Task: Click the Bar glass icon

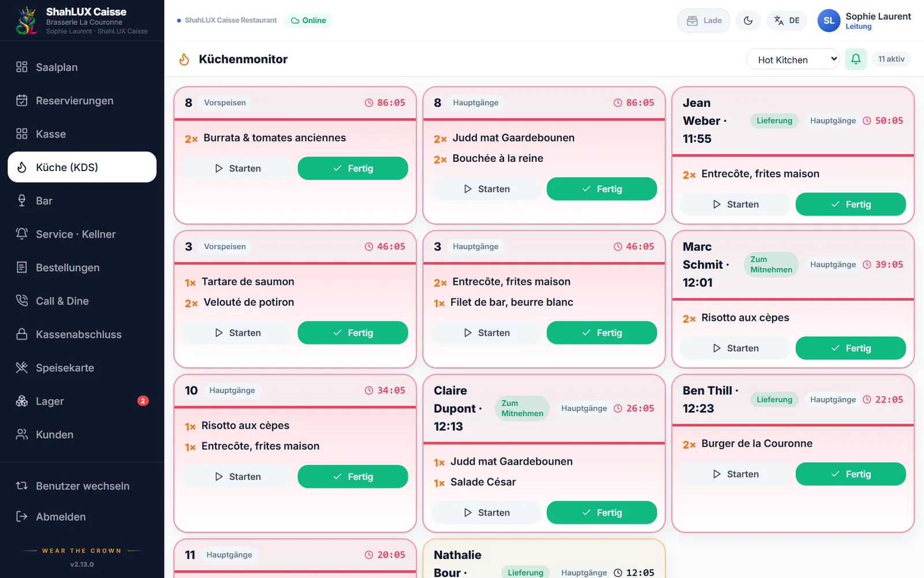Action: 22,201
